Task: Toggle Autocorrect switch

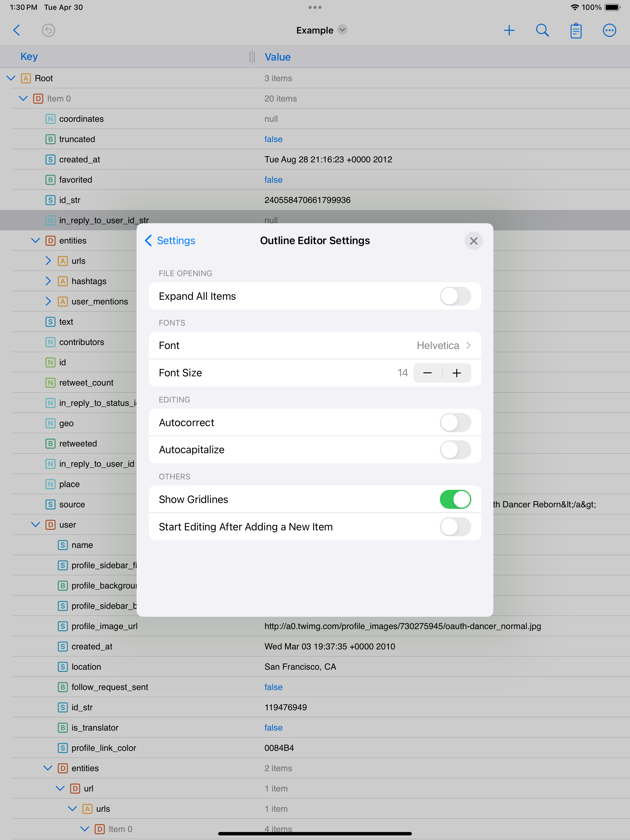Action: pyautogui.click(x=455, y=423)
